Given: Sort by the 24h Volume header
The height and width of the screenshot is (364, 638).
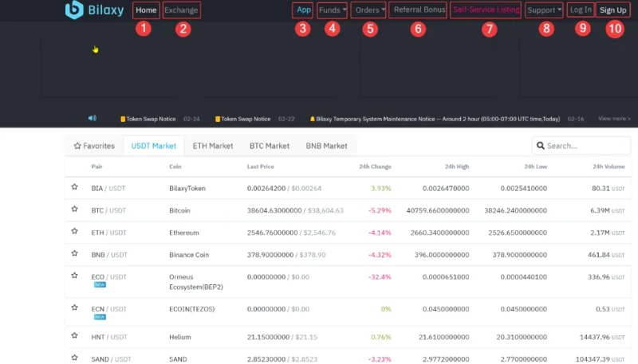Looking at the screenshot, I should [608, 166].
